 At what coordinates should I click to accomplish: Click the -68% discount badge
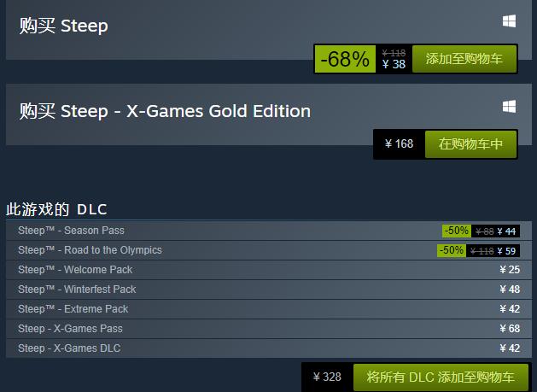(x=345, y=59)
